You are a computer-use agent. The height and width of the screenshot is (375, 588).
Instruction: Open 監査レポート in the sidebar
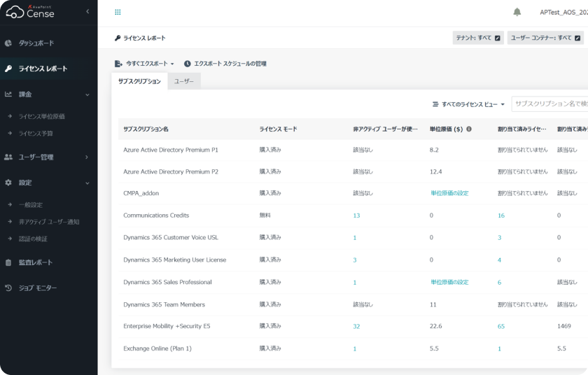[x=36, y=262]
